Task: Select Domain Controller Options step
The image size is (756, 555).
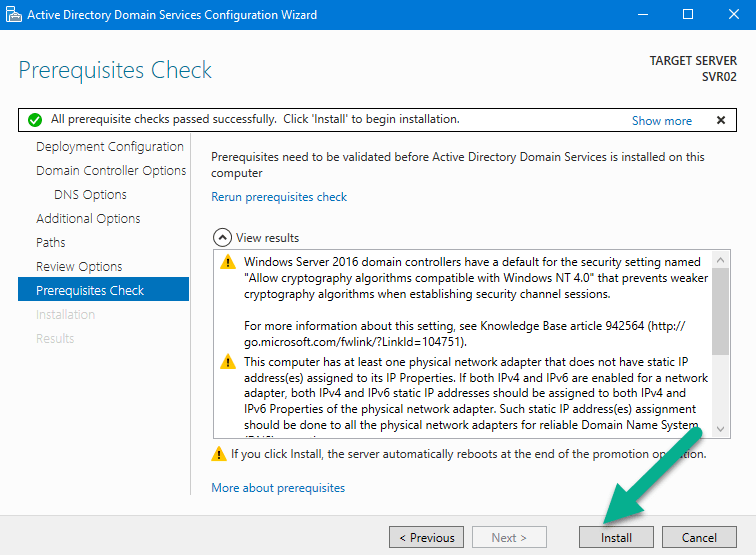Action: coord(111,171)
